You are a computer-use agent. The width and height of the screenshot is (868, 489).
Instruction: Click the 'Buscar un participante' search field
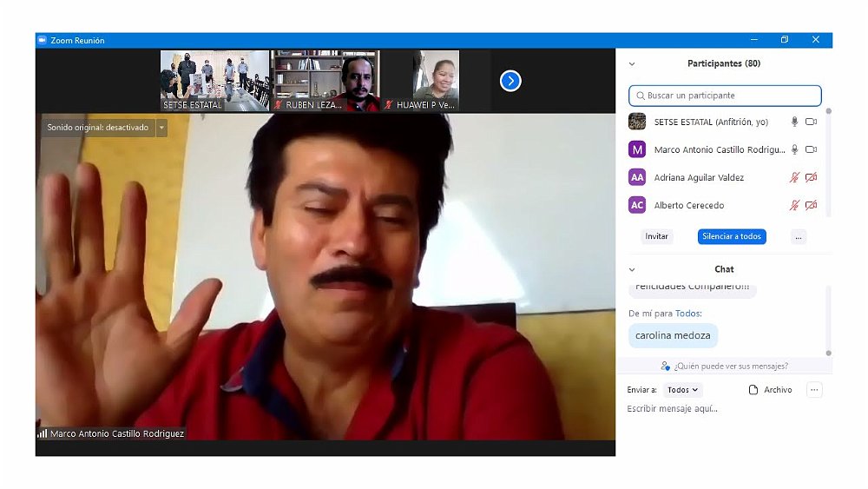725,96
